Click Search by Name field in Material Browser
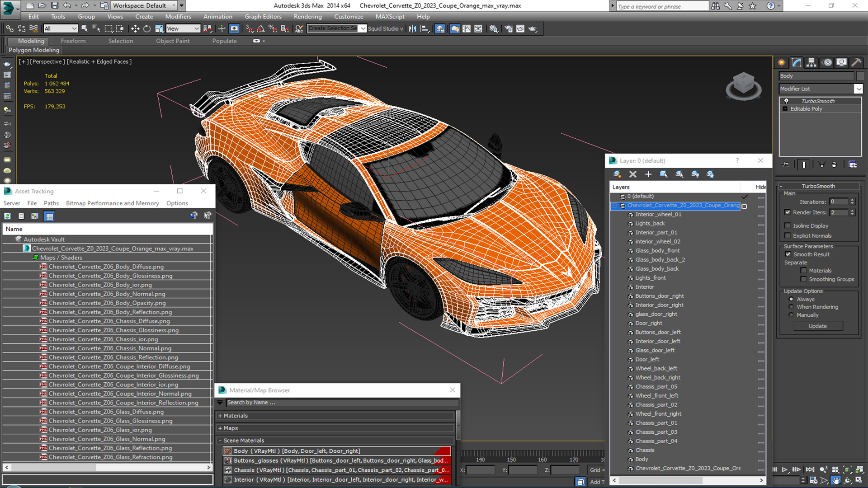The height and width of the screenshot is (488, 868). 342,403
